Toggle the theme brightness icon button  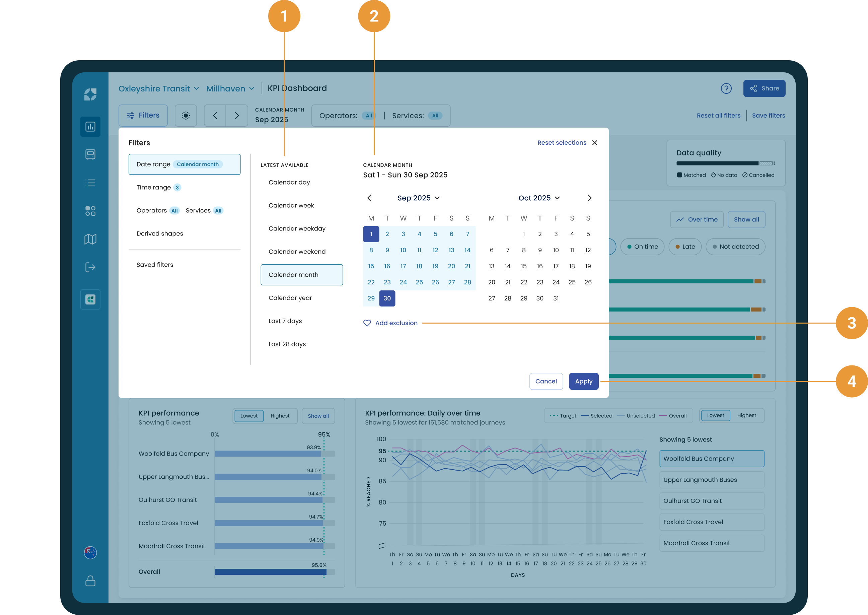(186, 116)
